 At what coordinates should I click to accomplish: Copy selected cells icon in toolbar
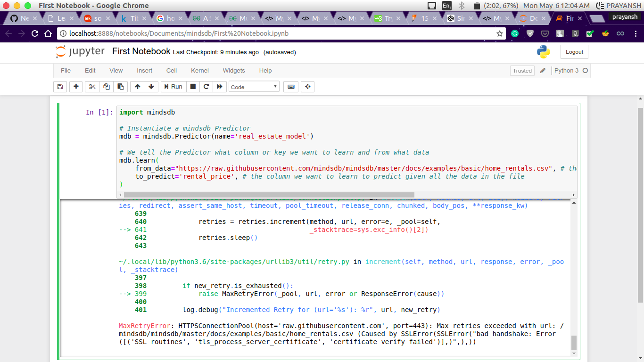pos(107,87)
